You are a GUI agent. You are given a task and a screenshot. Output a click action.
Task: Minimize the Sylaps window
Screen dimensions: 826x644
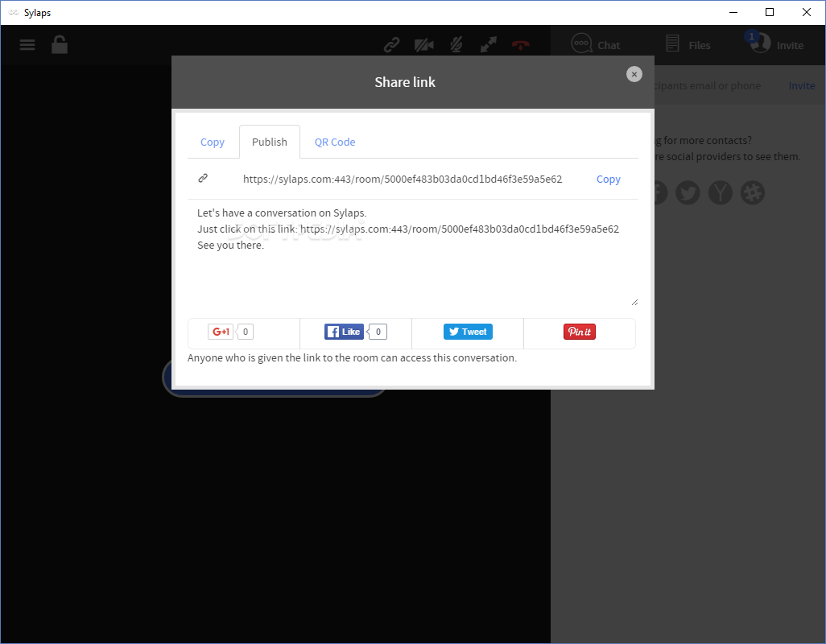click(x=733, y=12)
